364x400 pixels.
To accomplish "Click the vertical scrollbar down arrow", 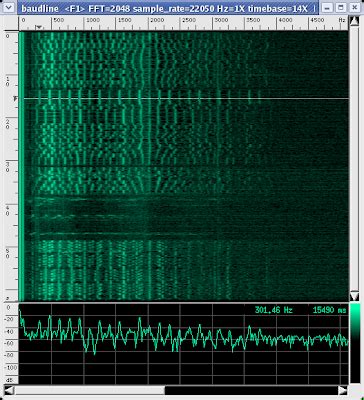I will 354,296.
